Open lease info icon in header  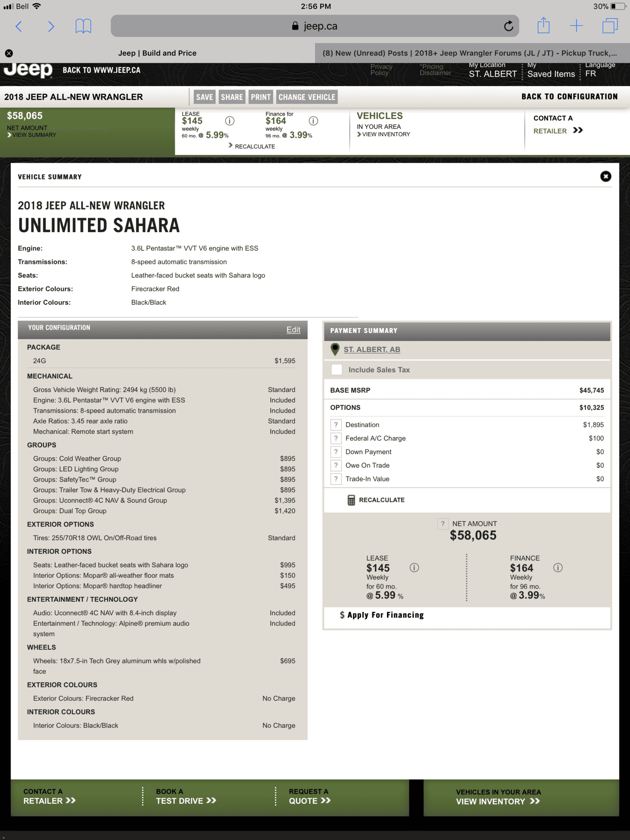230,121
